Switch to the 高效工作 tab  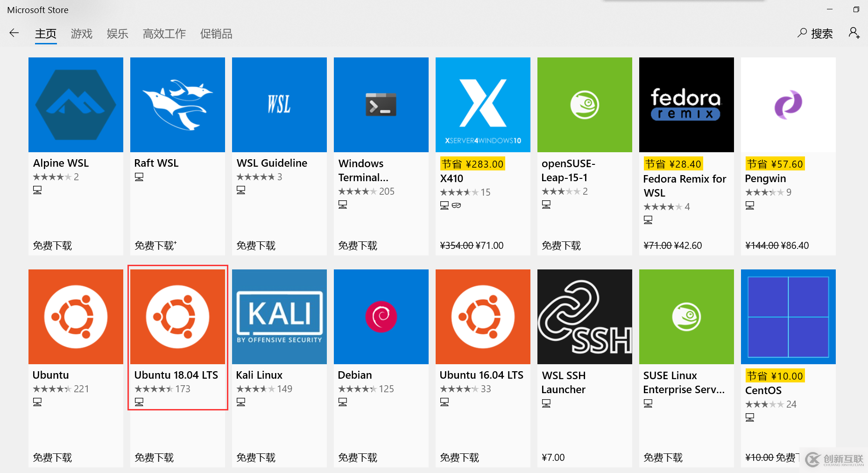[164, 34]
